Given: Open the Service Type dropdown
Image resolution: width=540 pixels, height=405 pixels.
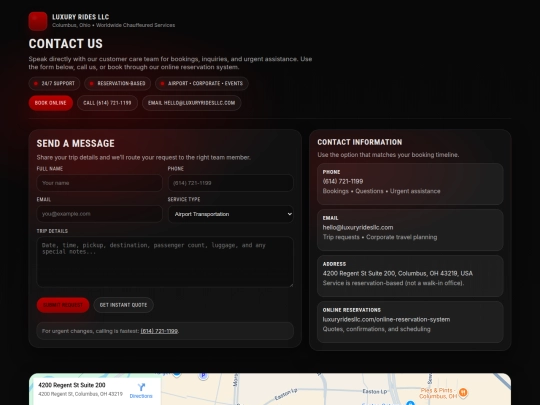Looking at the screenshot, I should (x=230, y=214).
